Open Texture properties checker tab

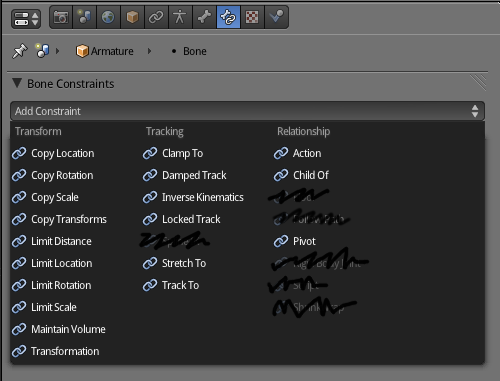click(252, 17)
